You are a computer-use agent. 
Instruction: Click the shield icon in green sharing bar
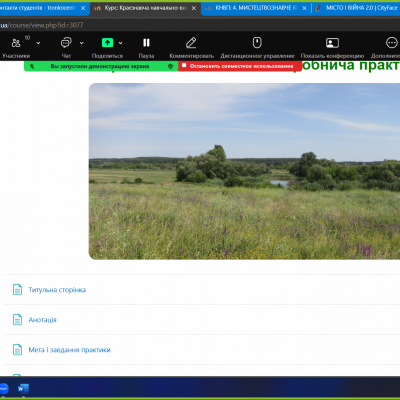click(170, 66)
